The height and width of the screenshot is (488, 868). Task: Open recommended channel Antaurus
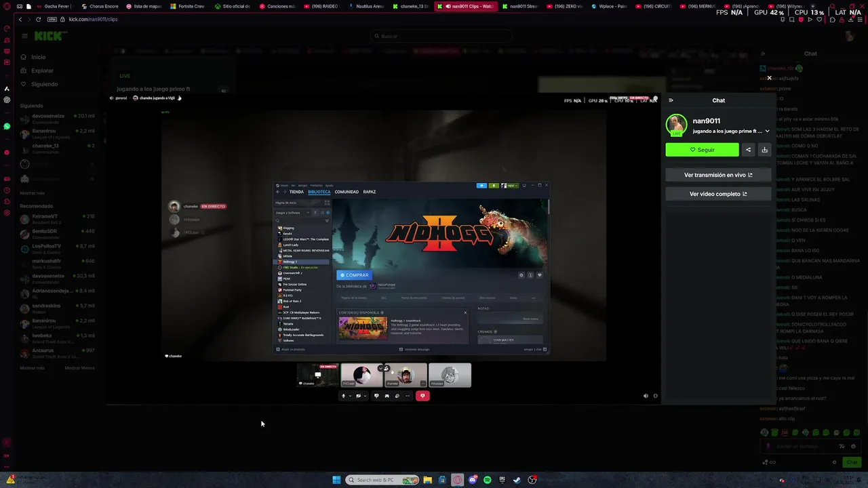point(58,353)
